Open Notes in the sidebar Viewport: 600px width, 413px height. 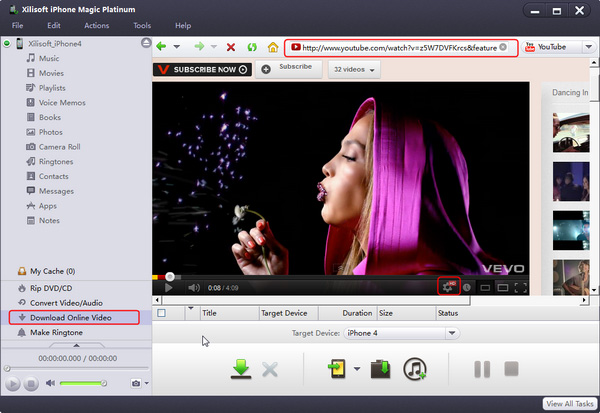pyautogui.click(x=49, y=220)
